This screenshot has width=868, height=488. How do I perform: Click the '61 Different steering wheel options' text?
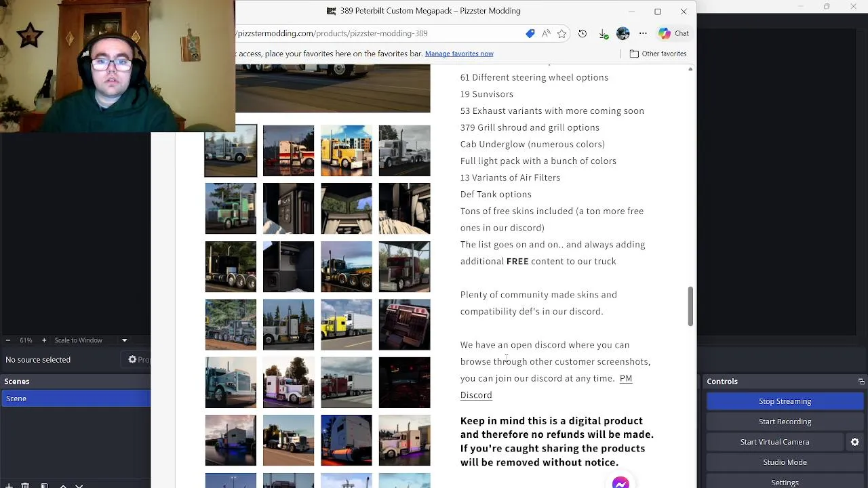[534, 77]
